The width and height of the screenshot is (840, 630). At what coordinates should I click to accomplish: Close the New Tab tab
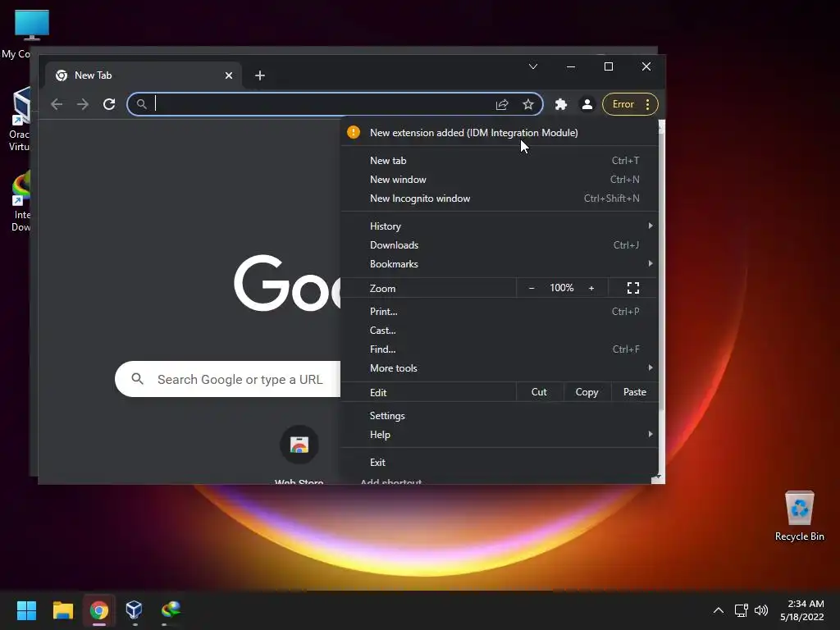tap(229, 75)
